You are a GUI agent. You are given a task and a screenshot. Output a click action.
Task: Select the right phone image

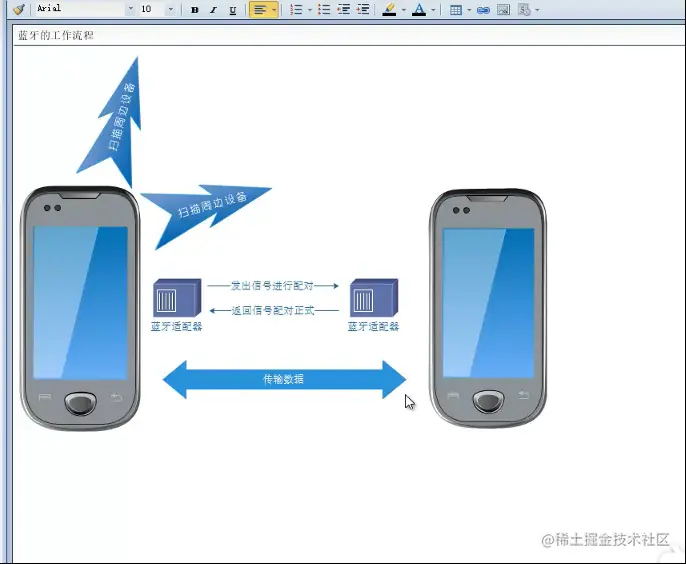pyautogui.click(x=488, y=308)
